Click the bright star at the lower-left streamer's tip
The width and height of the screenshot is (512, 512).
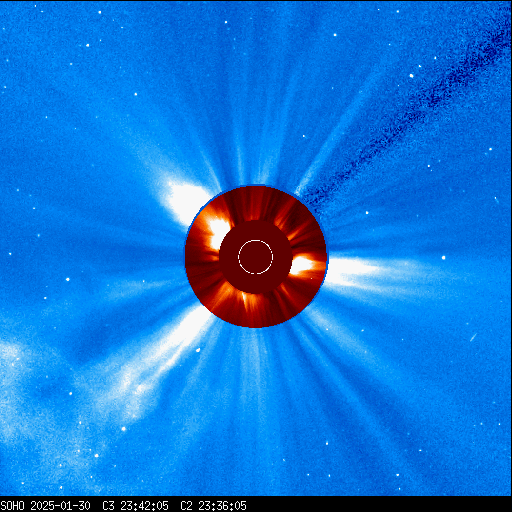[124, 429]
